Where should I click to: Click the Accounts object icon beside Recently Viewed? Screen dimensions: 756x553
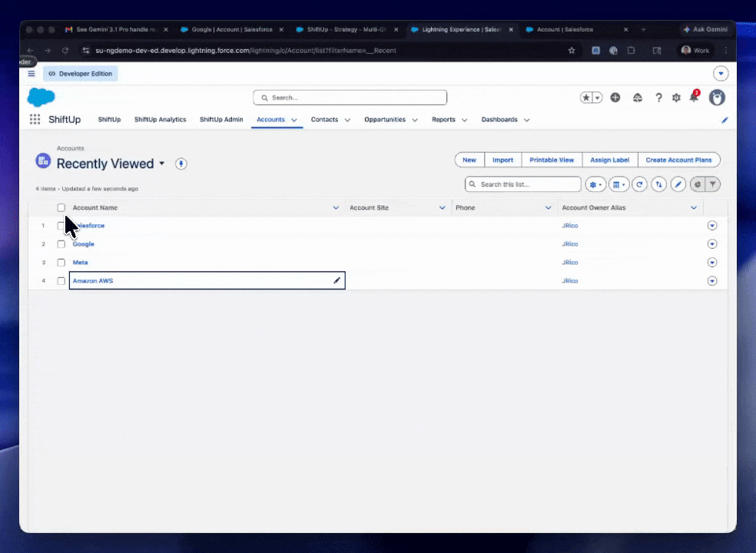click(x=43, y=161)
